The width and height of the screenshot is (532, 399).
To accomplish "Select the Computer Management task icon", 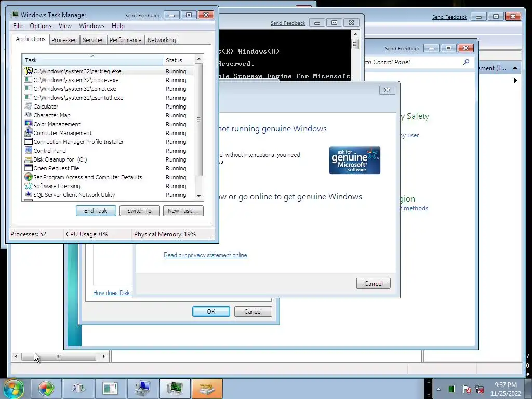I will tap(29, 132).
